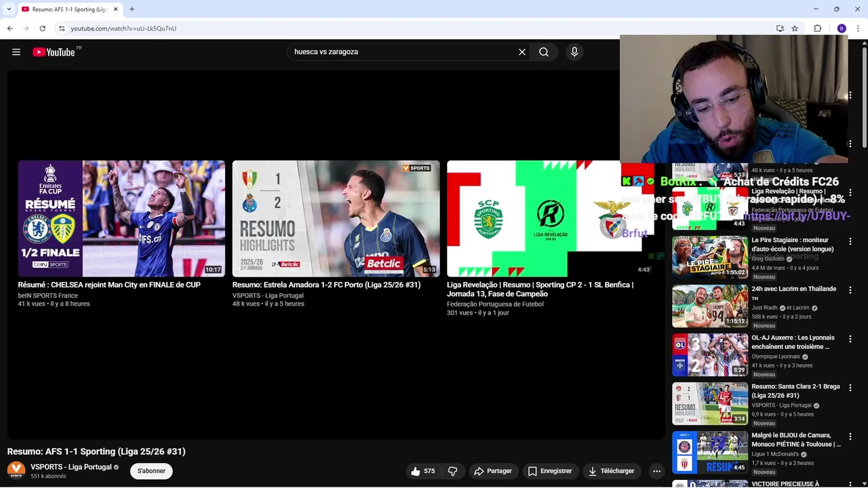Open the browser profile avatar B

tap(842, 28)
